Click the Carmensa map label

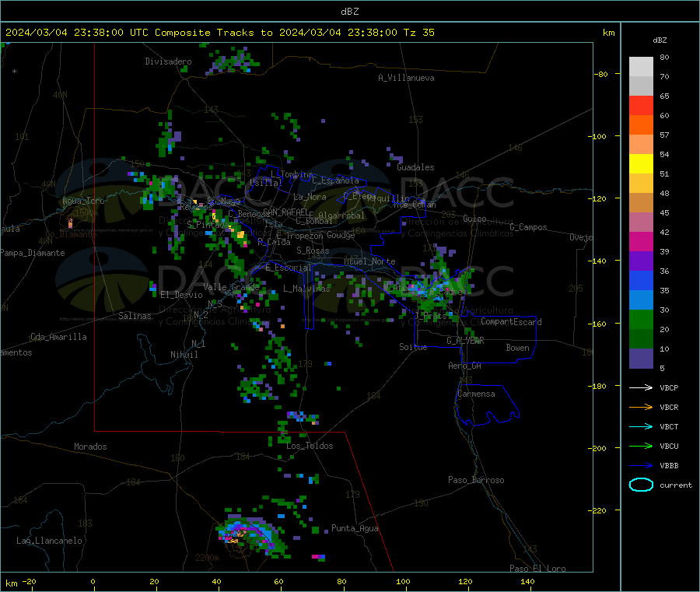[476, 394]
